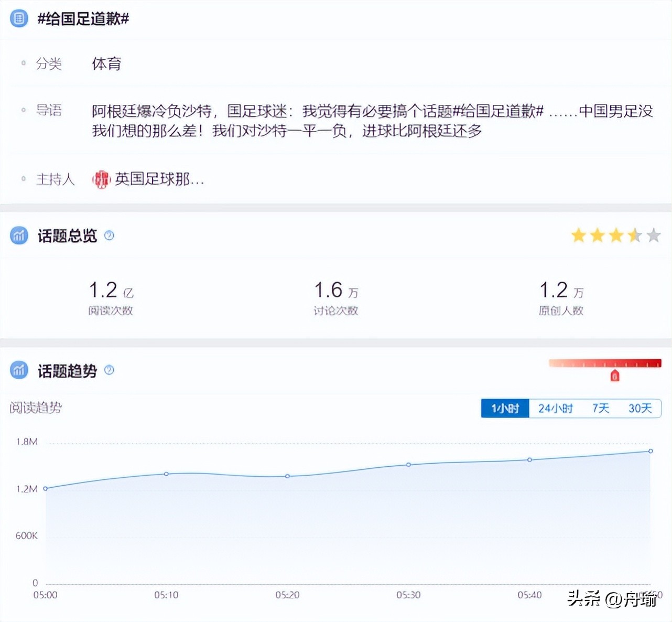Screen dimensions: 672x622
Task: Select the fourth star in the rating
Action: (634, 235)
